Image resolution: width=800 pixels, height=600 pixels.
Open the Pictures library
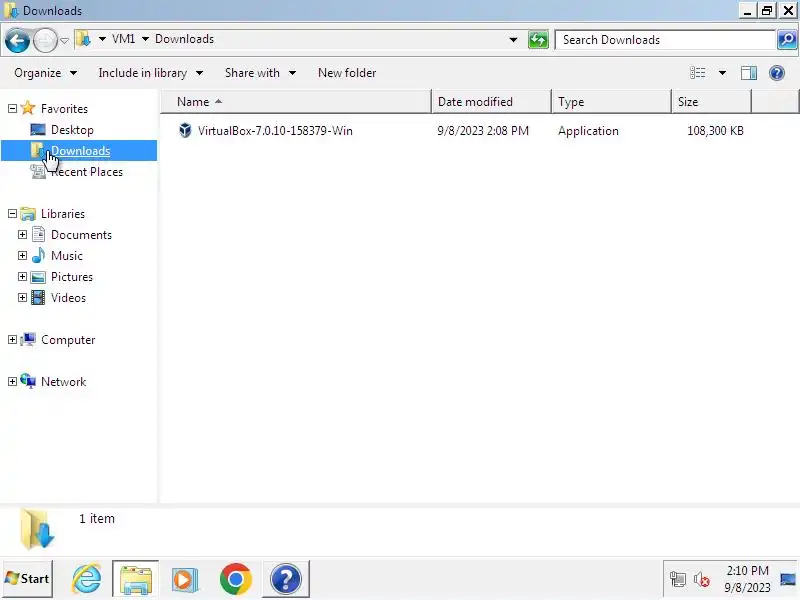pyautogui.click(x=72, y=277)
